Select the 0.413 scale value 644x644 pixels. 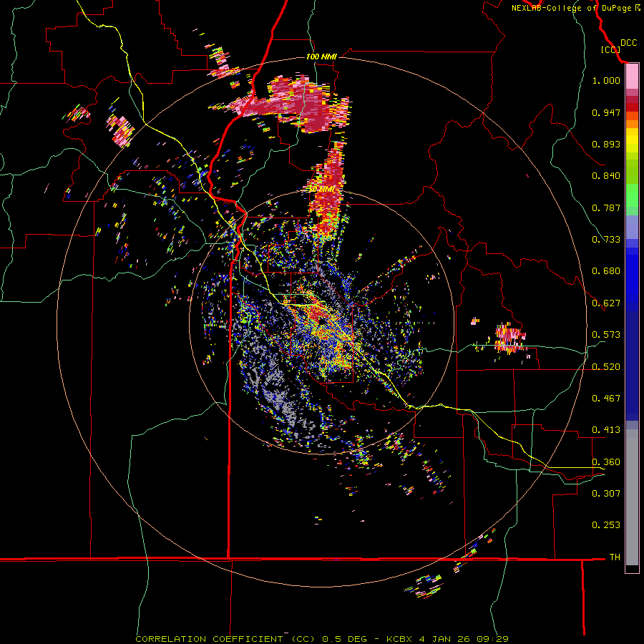click(606, 430)
